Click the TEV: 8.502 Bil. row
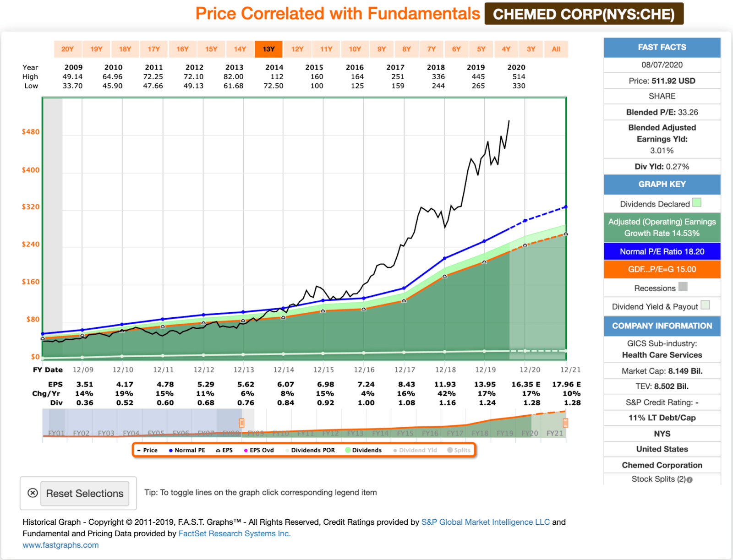The width and height of the screenshot is (733, 560). coord(662,386)
